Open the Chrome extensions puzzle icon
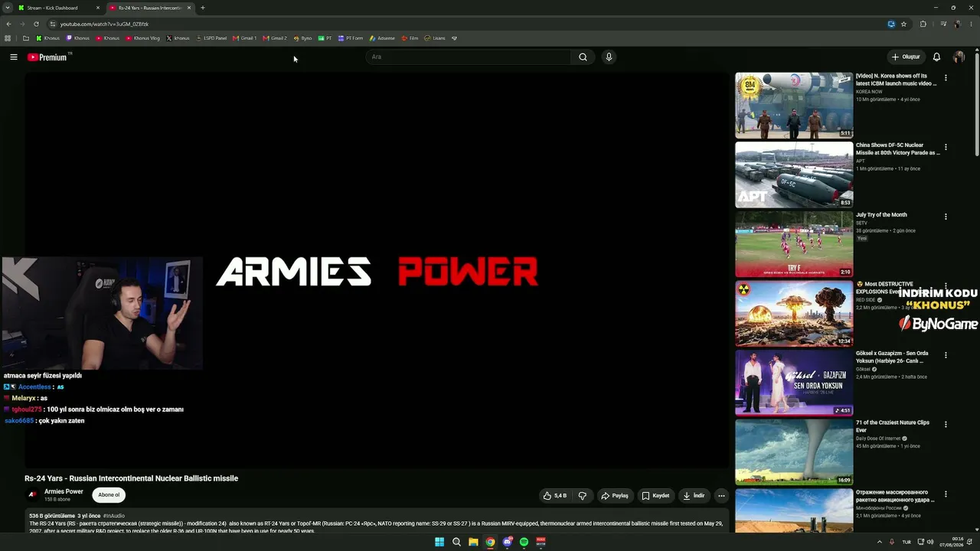This screenshot has height=551, width=980. [923, 24]
